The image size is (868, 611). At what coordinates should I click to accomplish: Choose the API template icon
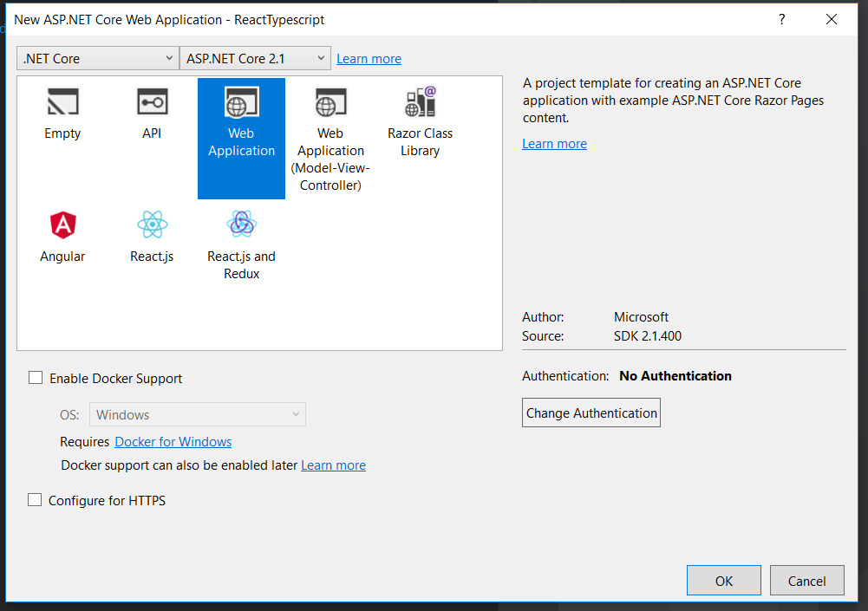tap(153, 102)
